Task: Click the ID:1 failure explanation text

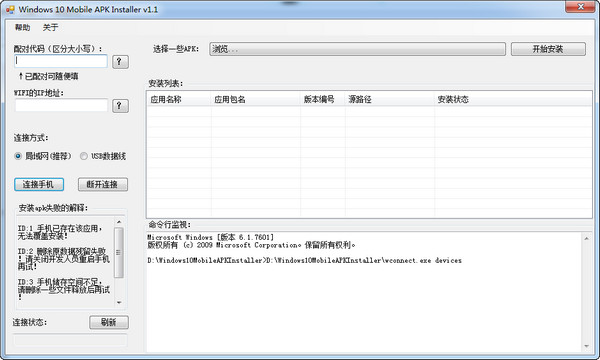Action: [60, 232]
